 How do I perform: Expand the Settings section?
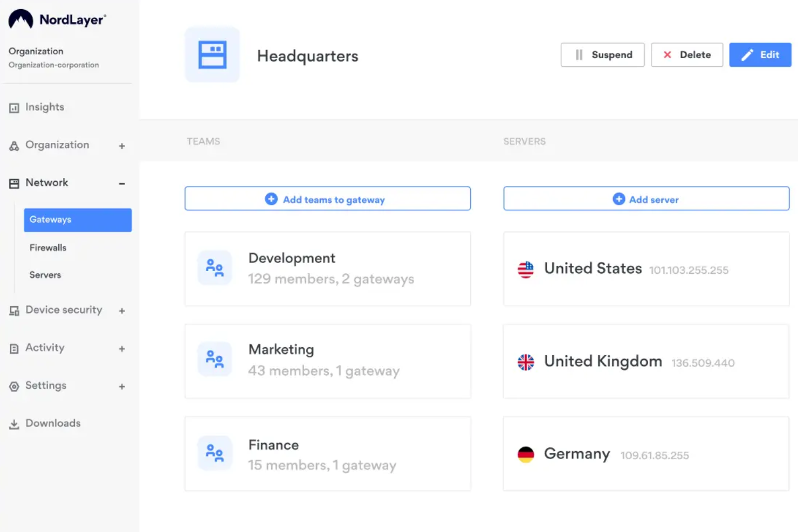click(122, 386)
